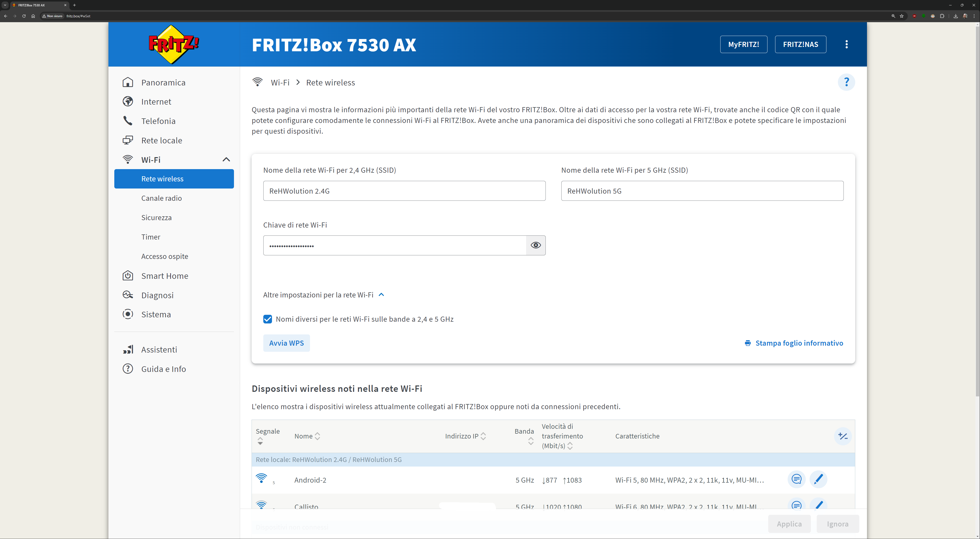This screenshot has width=980, height=539.
Task: Open the MyFRITZ! button
Action: coord(743,44)
